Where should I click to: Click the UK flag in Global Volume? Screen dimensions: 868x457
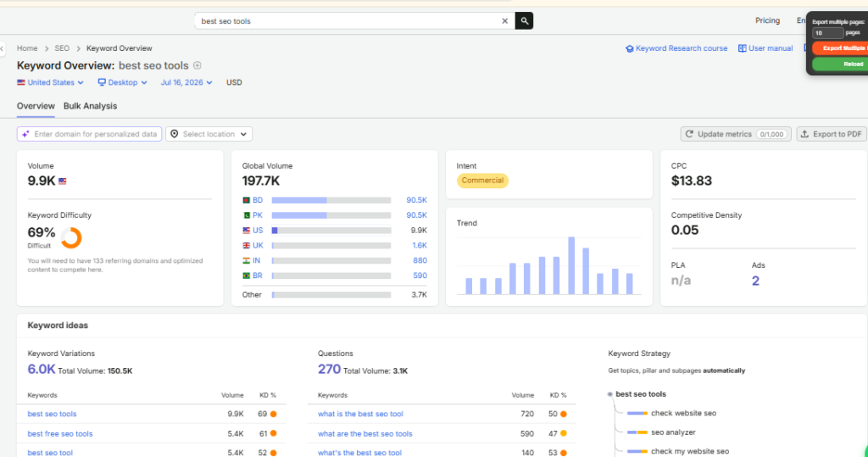247,245
